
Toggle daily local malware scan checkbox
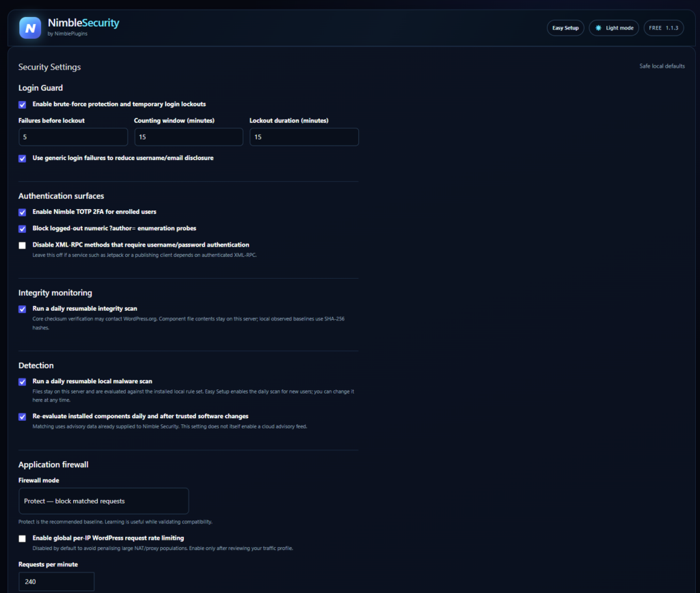point(23,381)
